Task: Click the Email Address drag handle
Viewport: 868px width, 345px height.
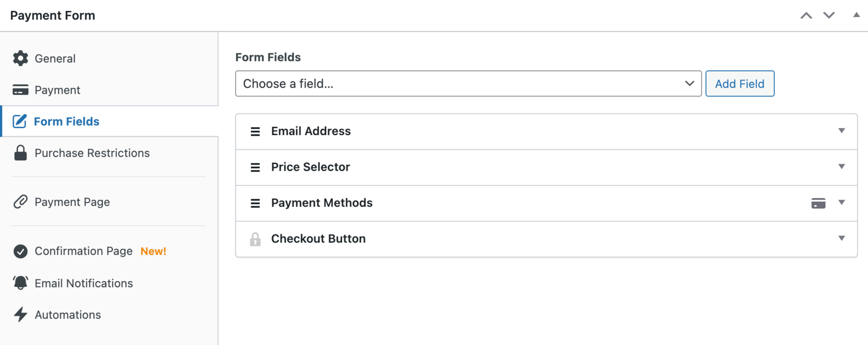Action: (x=255, y=132)
